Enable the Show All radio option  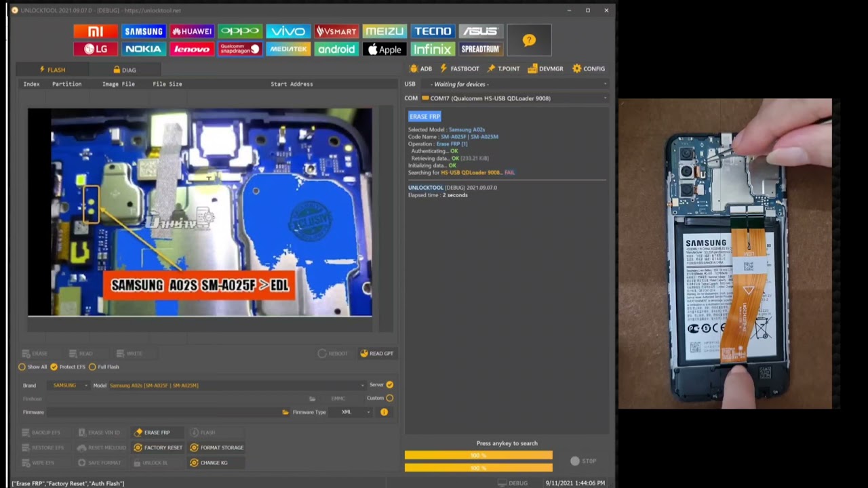coord(33,367)
